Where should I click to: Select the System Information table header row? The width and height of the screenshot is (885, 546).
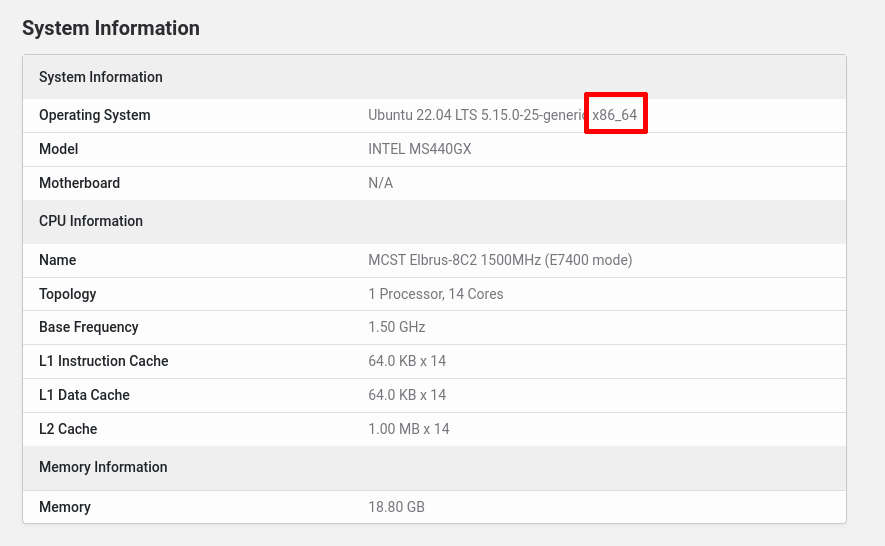[x=434, y=77]
